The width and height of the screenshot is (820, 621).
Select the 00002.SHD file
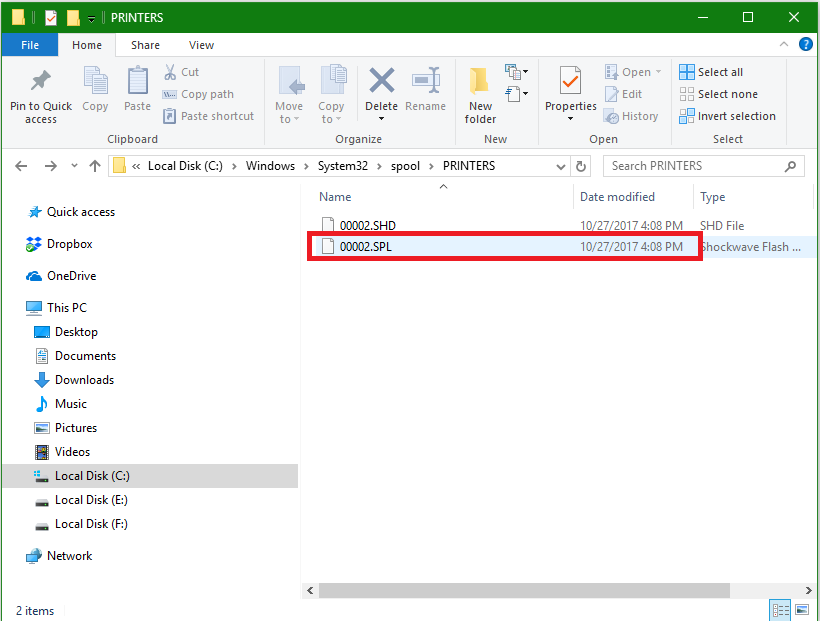click(x=368, y=226)
